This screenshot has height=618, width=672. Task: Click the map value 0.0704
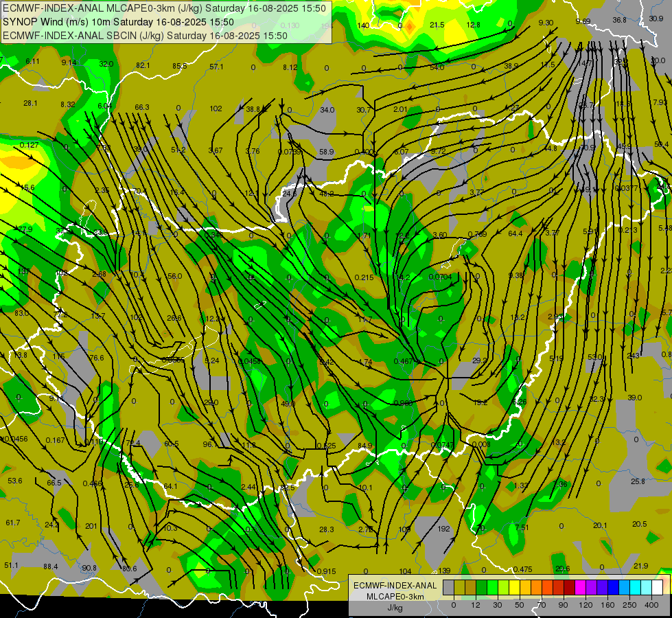coord(440,277)
